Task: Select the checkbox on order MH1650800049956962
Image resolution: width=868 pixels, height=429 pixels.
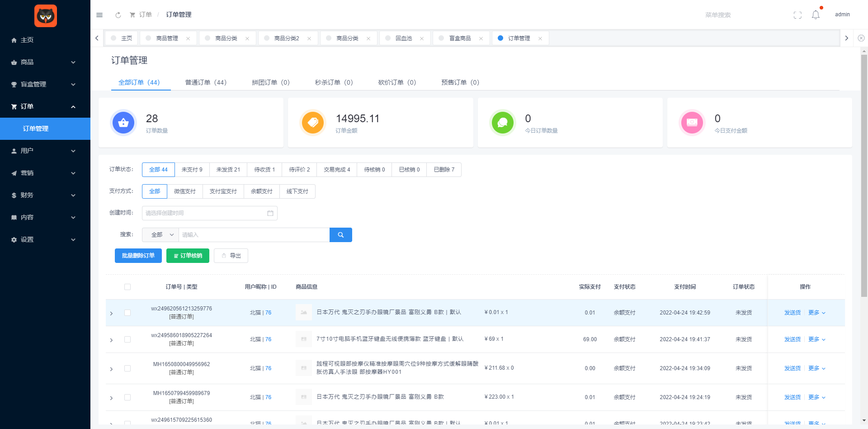Action: 127,368
